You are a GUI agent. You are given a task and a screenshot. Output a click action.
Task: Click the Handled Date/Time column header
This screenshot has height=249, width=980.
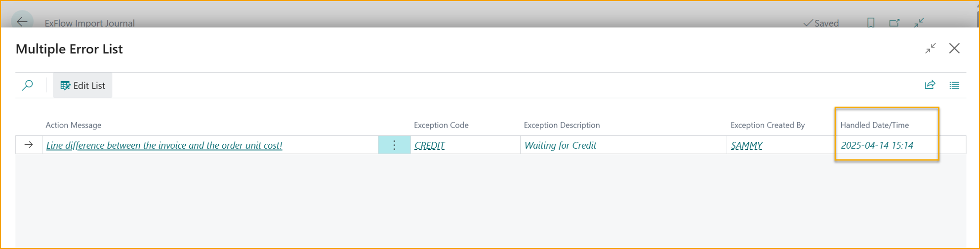[x=874, y=125]
